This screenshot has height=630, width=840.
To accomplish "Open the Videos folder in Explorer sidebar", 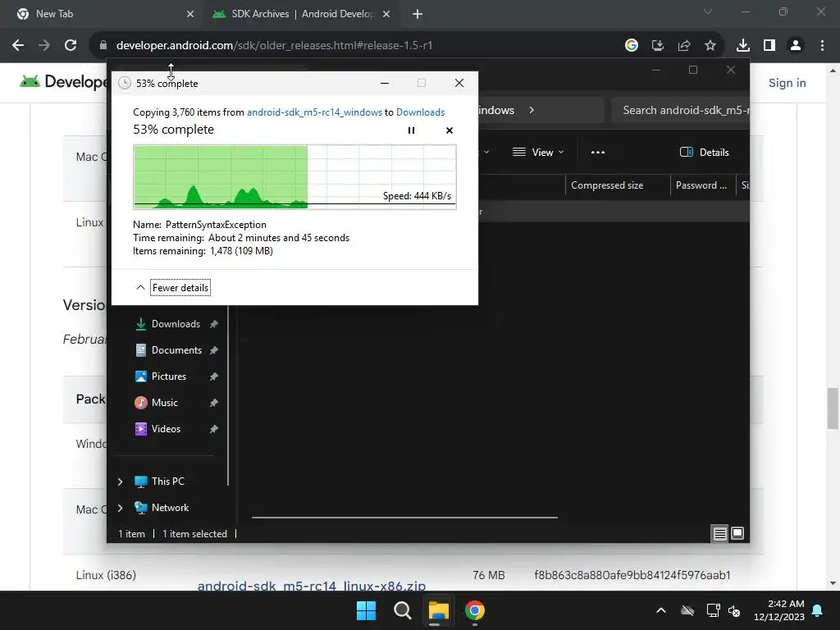I will click(x=166, y=428).
